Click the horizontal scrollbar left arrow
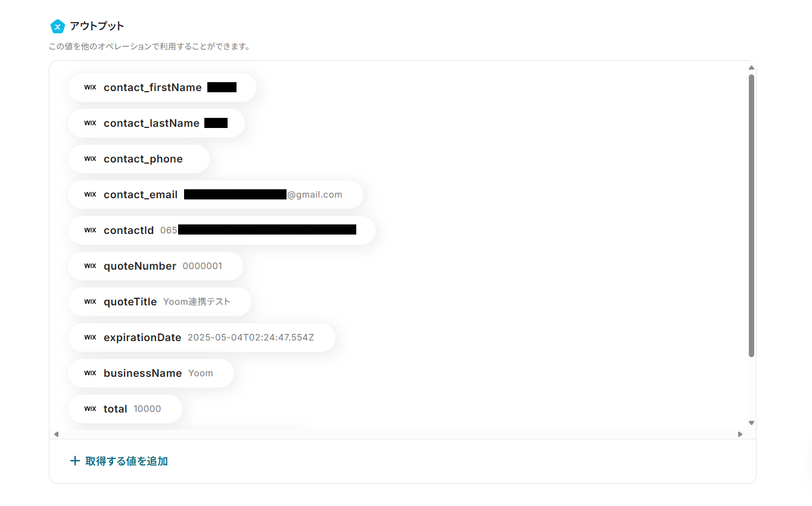Viewport: 812px width, 506px height. [56, 434]
